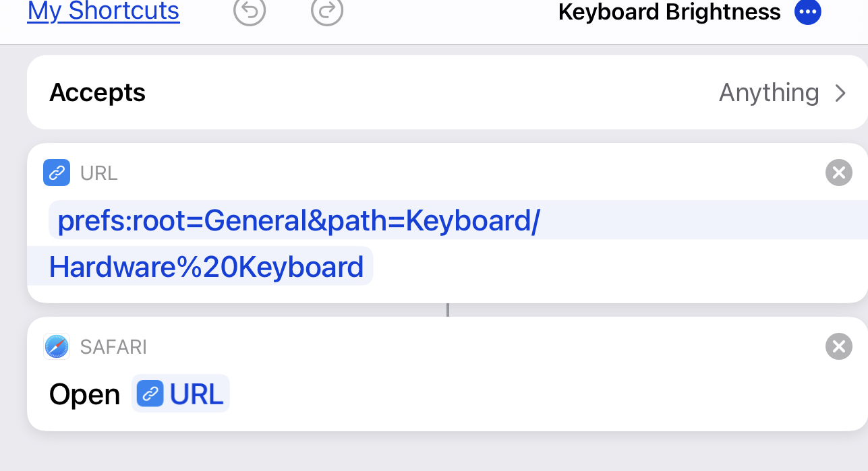This screenshot has height=471, width=868.
Task: Place cursor in Hardware%20Keyboard text
Action: point(206,267)
